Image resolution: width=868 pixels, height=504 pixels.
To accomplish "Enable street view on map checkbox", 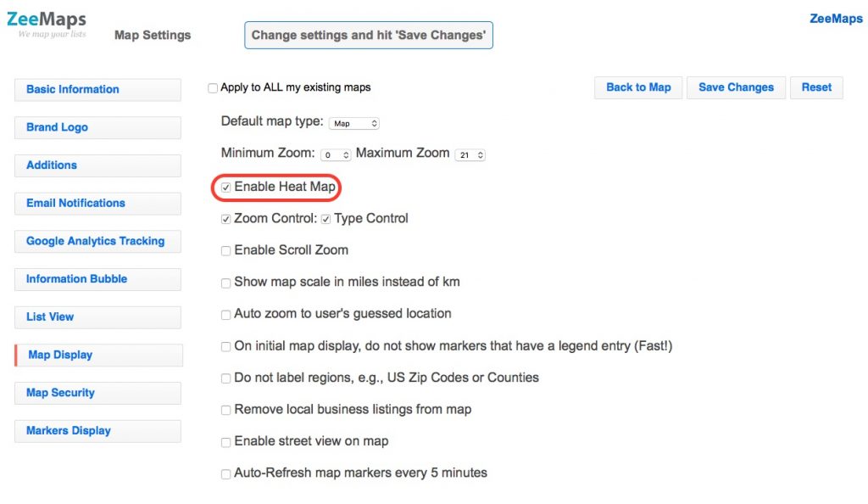I will [x=225, y=442].
